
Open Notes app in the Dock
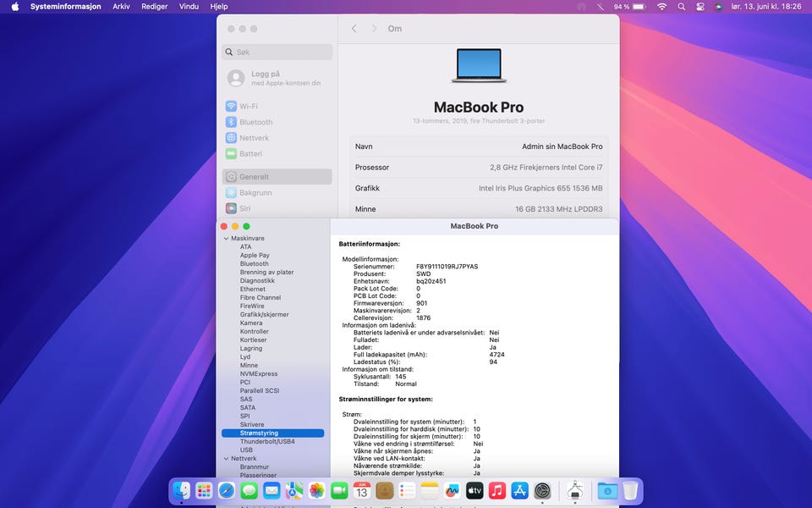[x=430, y=490]
